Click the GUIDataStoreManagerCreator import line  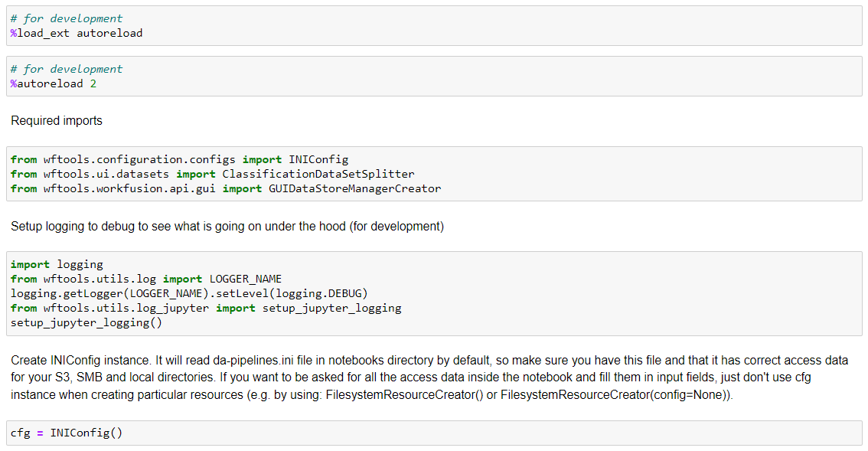coord(226,188)
